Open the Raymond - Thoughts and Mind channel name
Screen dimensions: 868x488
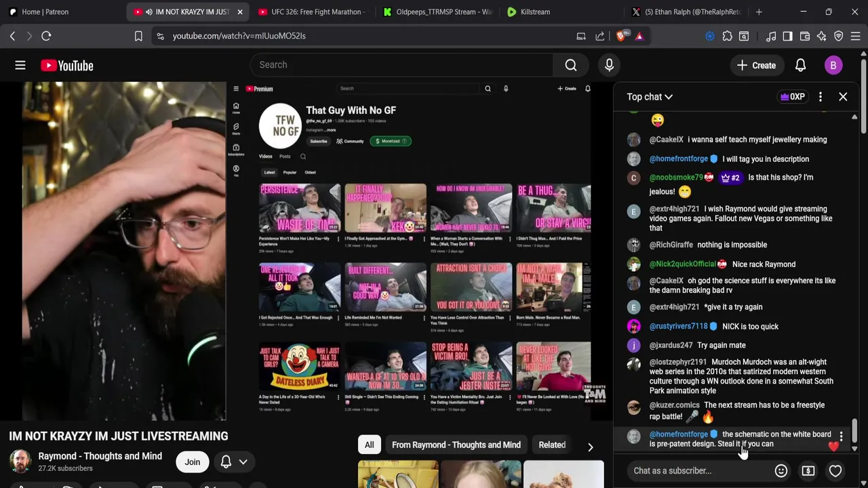coord(100,456)
